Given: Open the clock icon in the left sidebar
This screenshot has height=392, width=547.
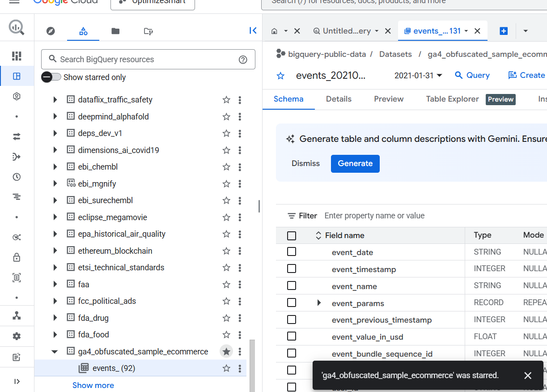Looking at the screenshot, I should click(17, 177).
